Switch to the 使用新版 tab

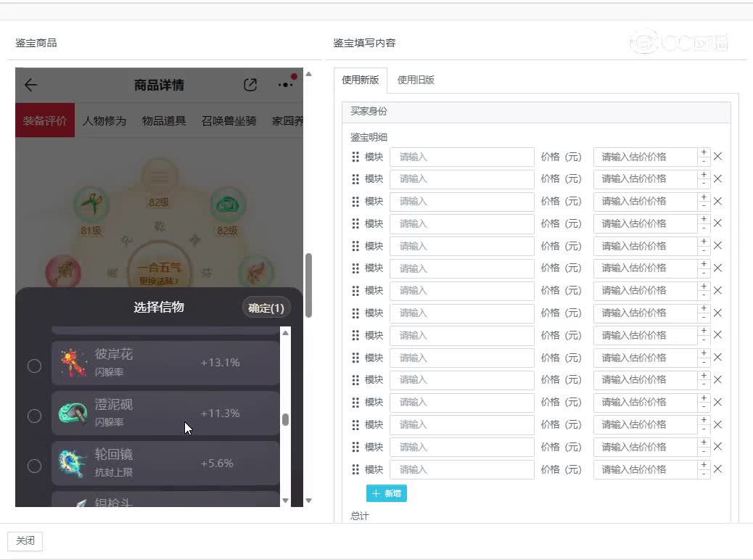tap(360, 81)
